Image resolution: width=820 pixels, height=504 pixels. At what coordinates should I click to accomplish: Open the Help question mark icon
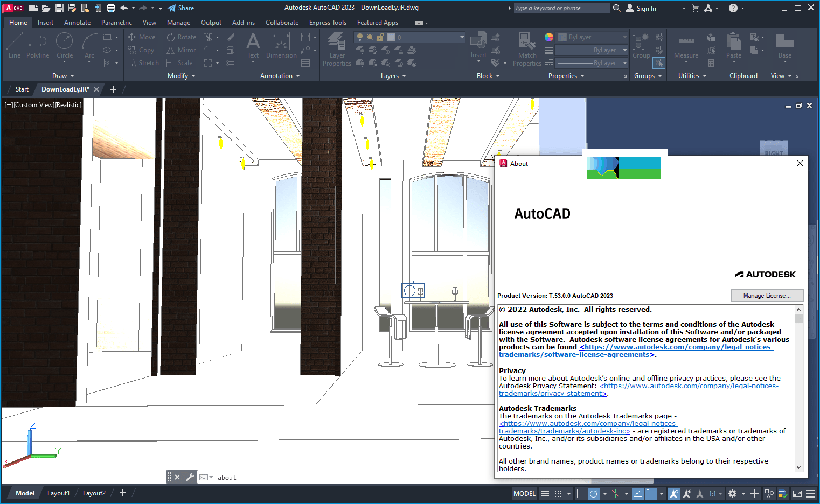tap(733, 8)
